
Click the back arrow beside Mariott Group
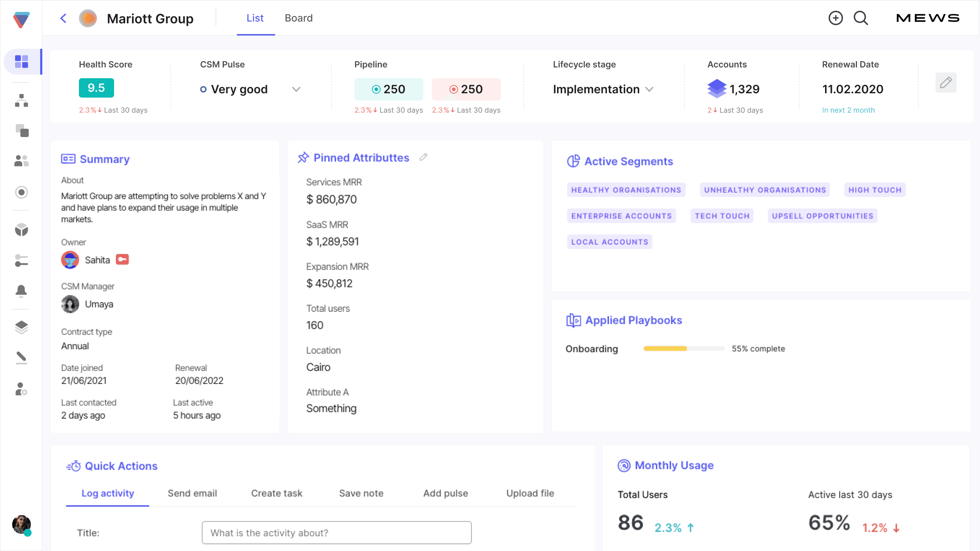tap(63, 18)
